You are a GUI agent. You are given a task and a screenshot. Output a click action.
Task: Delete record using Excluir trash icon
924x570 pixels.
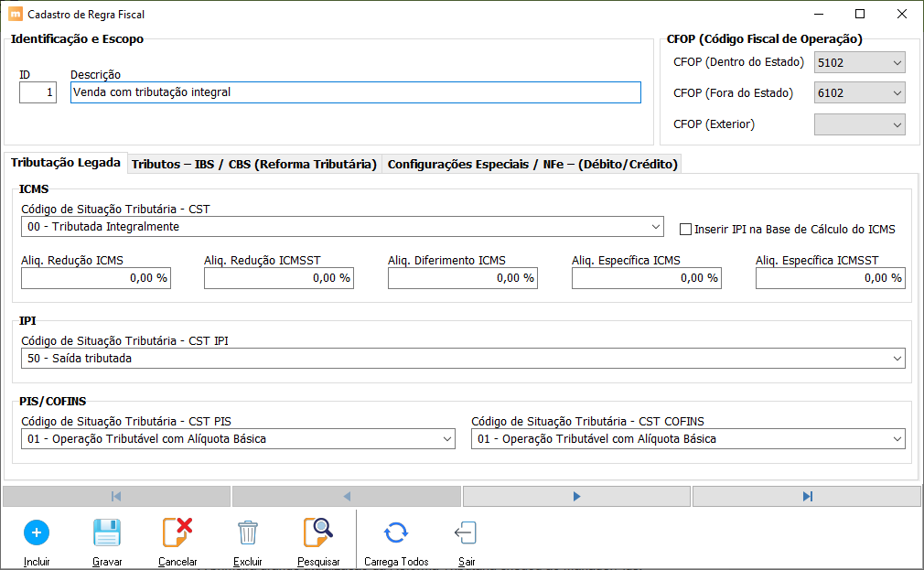[248, 532]
